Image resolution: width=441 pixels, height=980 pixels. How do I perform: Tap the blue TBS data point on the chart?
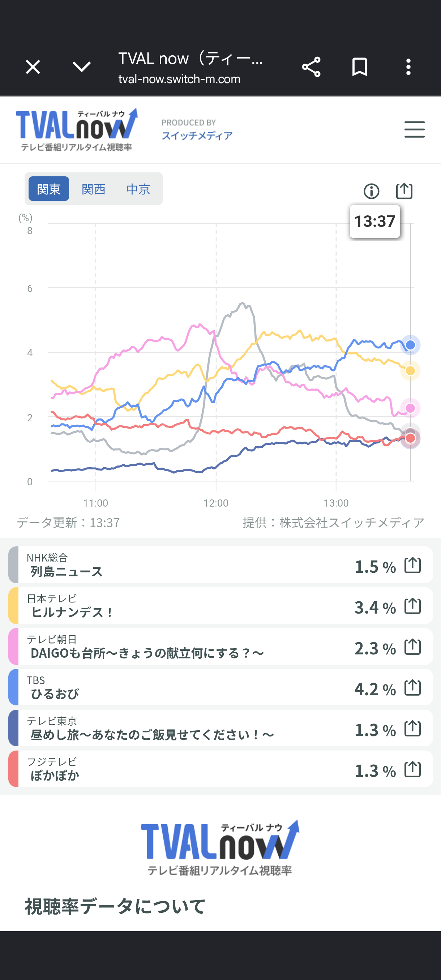coord(410,345)
